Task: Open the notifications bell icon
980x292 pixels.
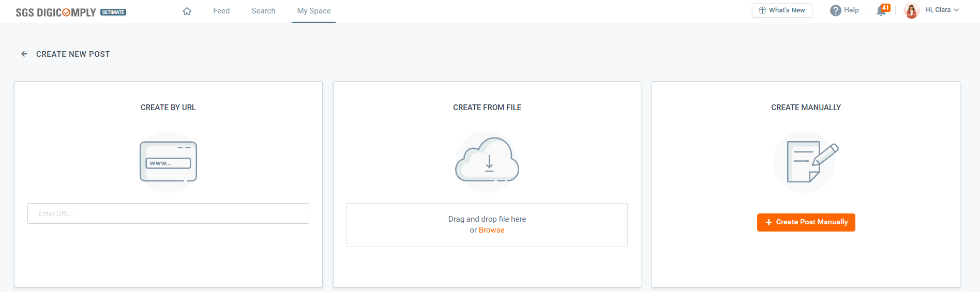Action: pos(882,10)
